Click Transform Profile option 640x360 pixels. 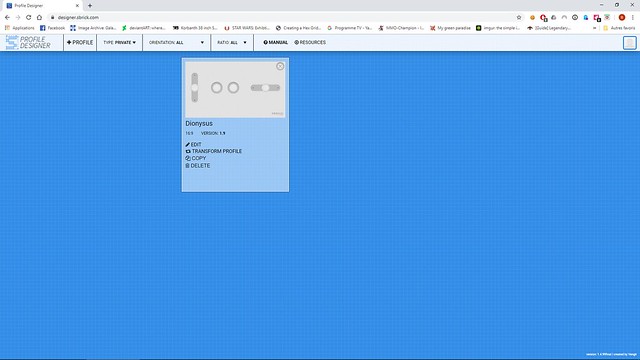coord(213,151)
